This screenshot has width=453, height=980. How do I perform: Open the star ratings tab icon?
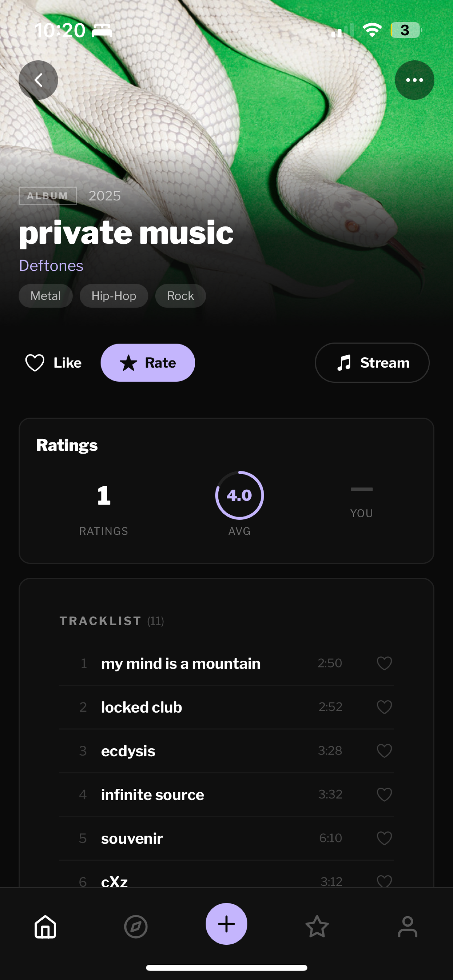click(x=317, y=927)
